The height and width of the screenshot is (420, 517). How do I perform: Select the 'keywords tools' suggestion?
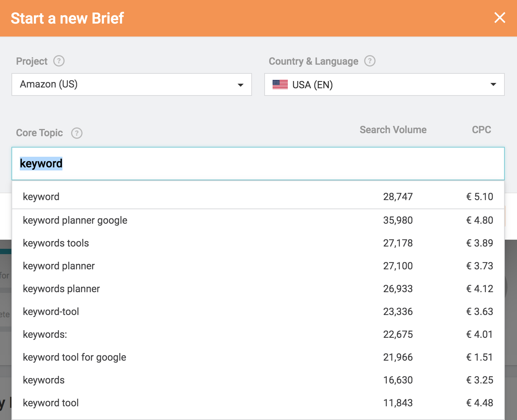tap(258, 243)
